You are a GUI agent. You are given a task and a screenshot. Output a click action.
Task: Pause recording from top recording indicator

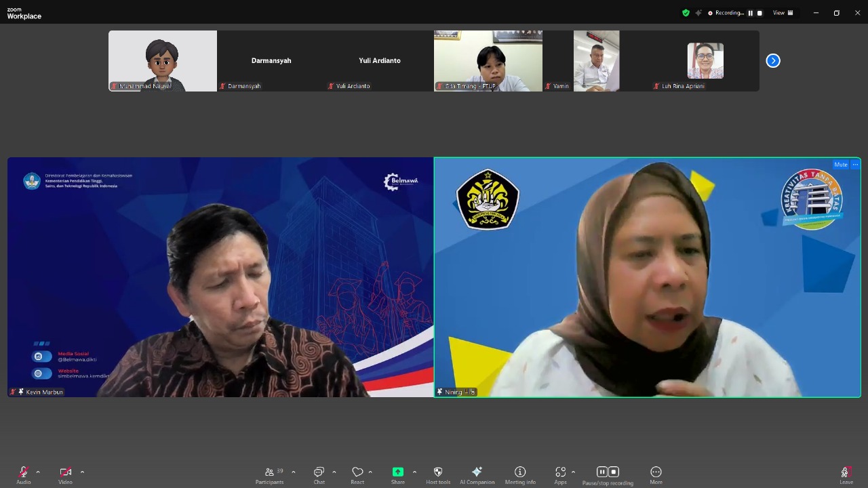[750, 13]
